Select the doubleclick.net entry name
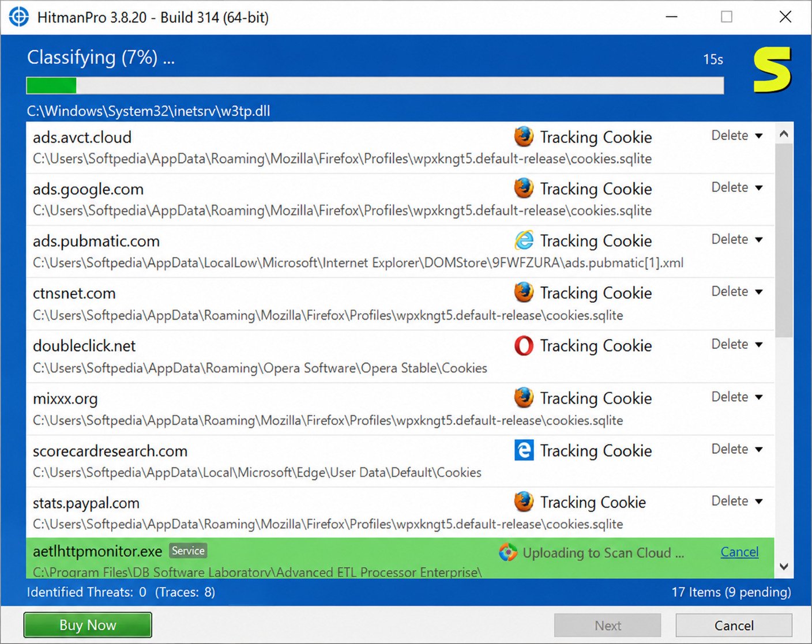812x644 pixels. (84, 346)
